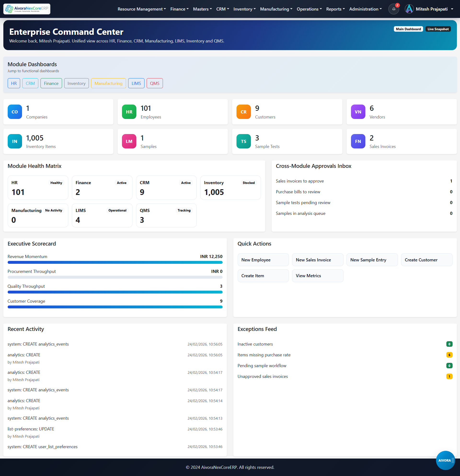The width and height of the screenshot is (460, 476).
Task: Click the CR Customers icon
Action: [x=243, y=112]
